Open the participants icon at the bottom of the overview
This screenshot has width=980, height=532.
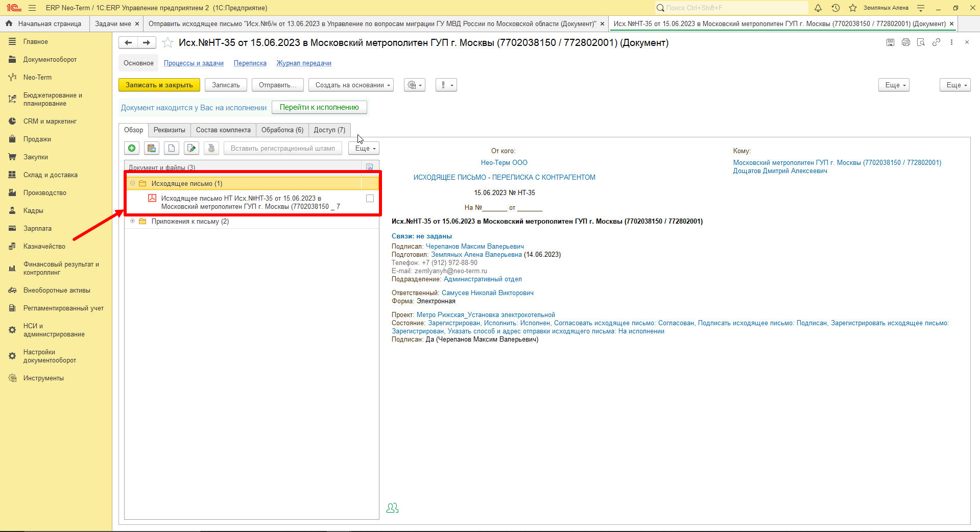point(392,508)
